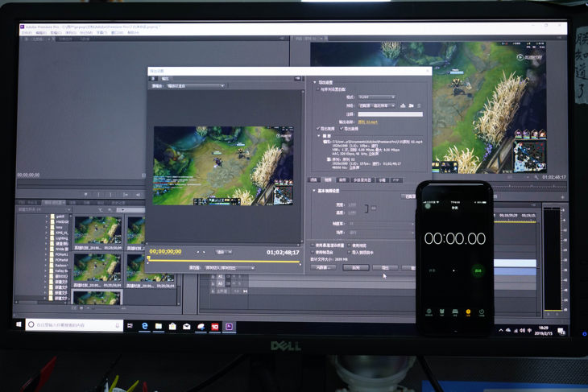Switch Media Browser to thumbnail view icon

click(x=81, y=308)
